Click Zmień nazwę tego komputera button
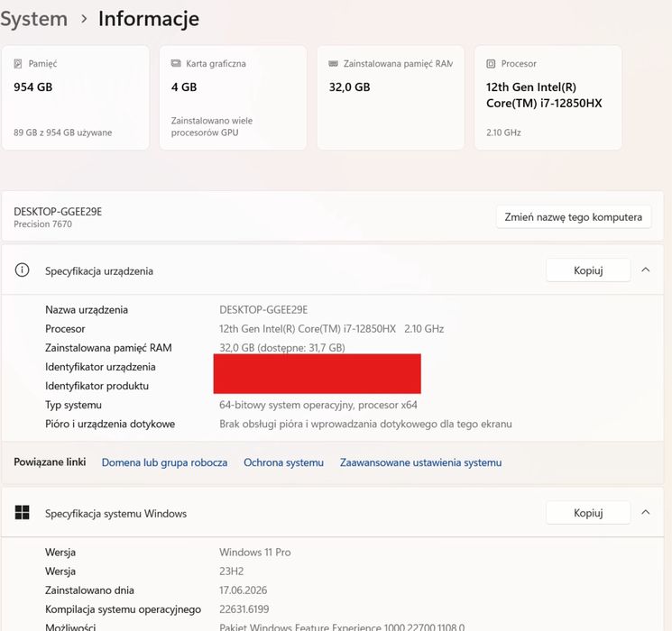 [574, 217]
